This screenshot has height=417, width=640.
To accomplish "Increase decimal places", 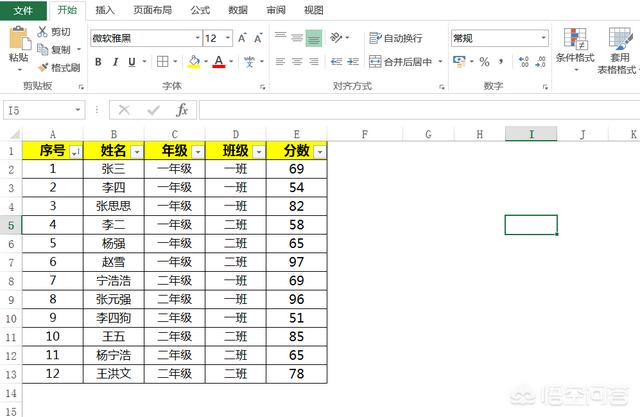I will tap(524, 62).
